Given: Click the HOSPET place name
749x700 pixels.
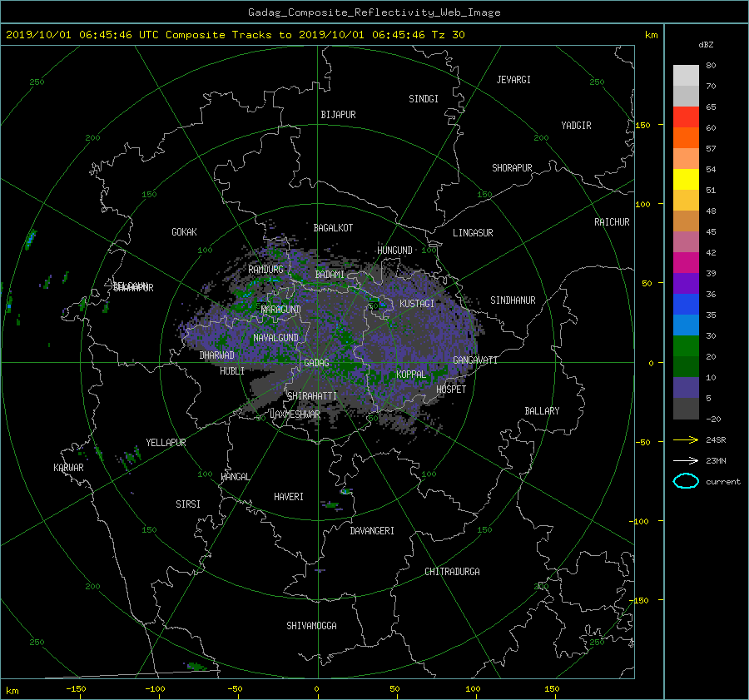Looking at the screenshot, I should (451, 390).
